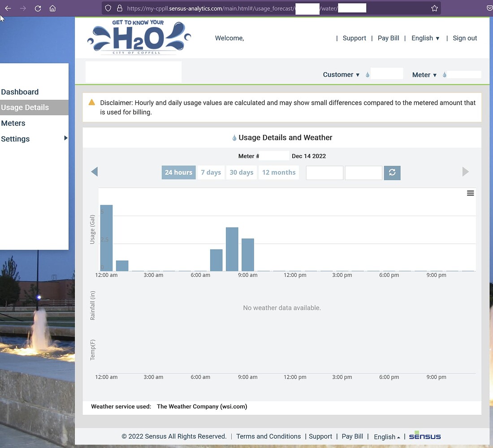Viewport: 493px width, 448px height.
Task: Click the H2O City of Coppell logo
Action: tap(138, 38)
